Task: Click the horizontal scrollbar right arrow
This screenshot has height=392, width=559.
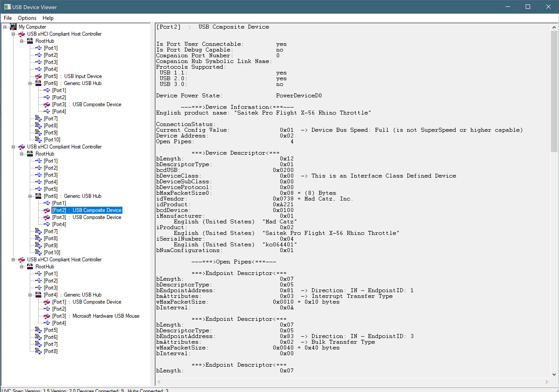Action: pos(547,382)
